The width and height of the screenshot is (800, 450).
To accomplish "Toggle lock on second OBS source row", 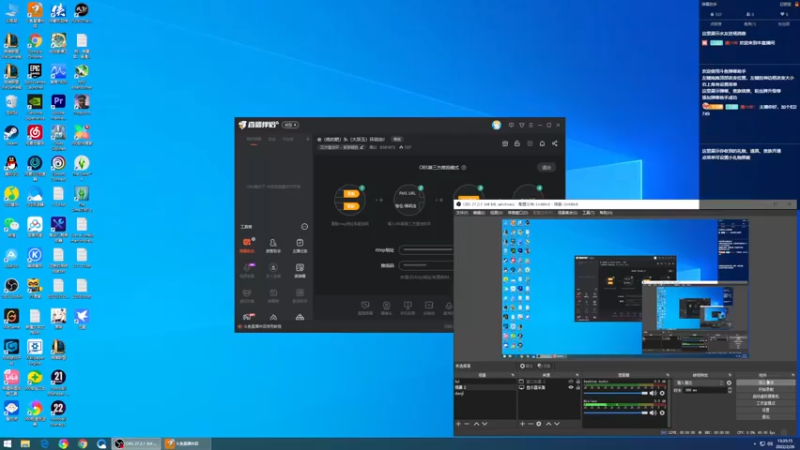I will click(x=578, y=387).
